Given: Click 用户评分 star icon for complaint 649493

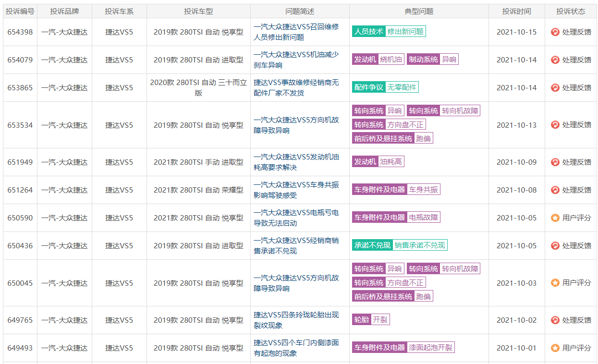Looking at the screenshot, I should tap(555, 348).
